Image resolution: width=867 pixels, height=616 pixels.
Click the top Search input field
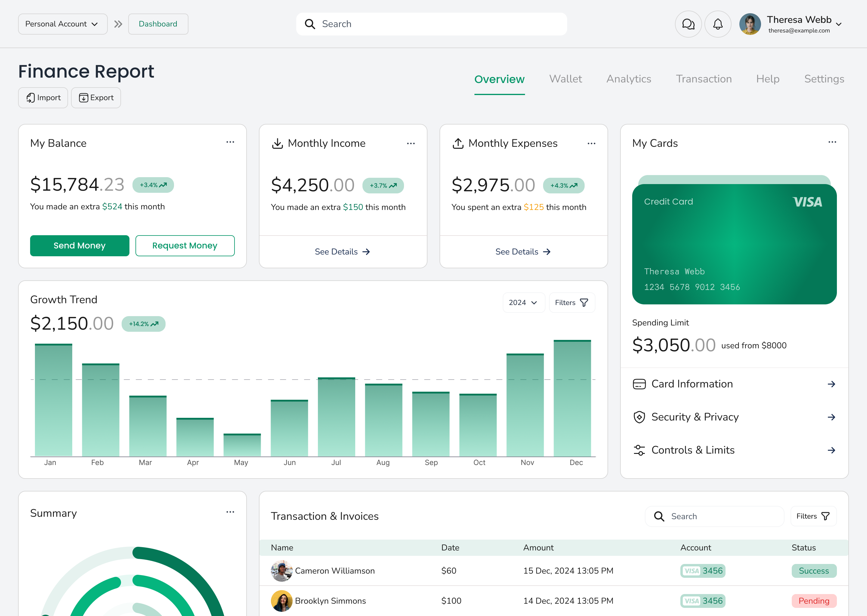pyautogui.click(x=431, y=24)
